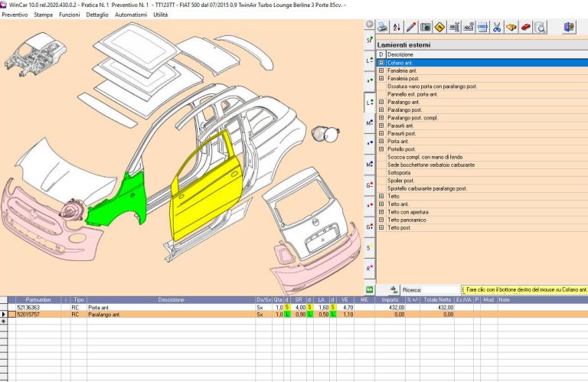The height and width of the screenshot is (382, 588).
Task: Open the G- side tab with red dot
Action: pyautogui.click(x=370, y=185)
